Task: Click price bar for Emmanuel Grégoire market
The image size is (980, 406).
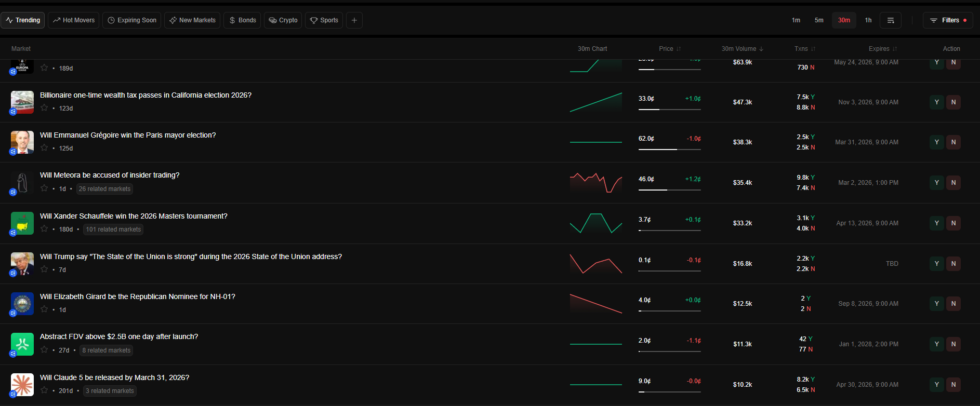Action: click(669, 150)
